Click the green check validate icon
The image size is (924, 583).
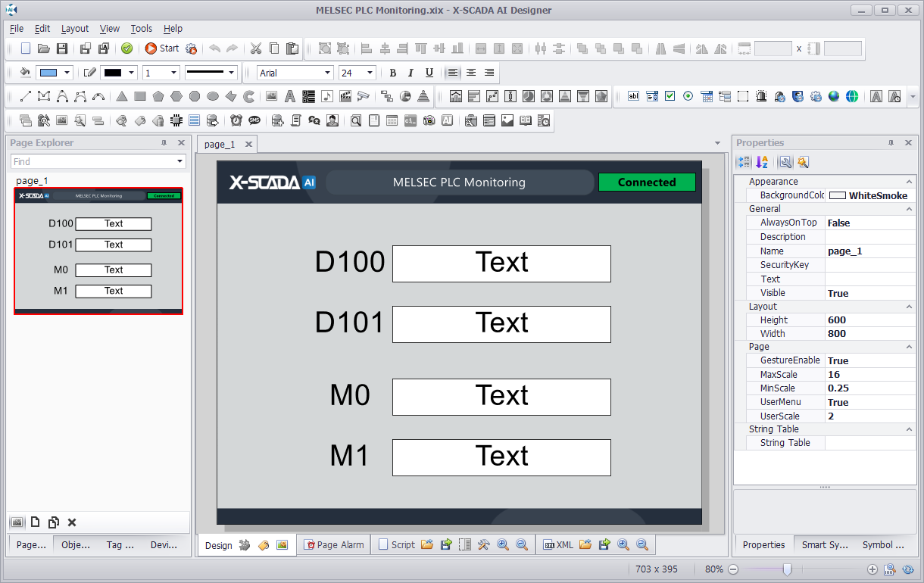click(x=126, y=48)
